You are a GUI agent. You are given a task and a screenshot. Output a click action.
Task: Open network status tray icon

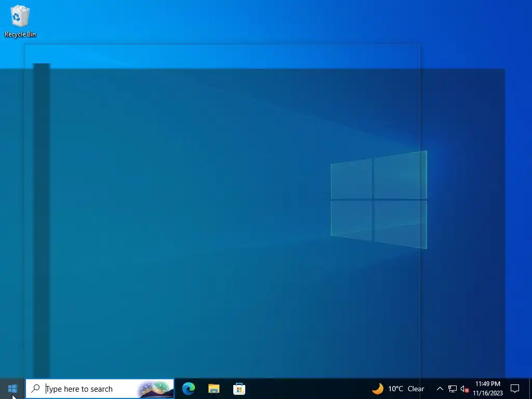coord(453,389)
